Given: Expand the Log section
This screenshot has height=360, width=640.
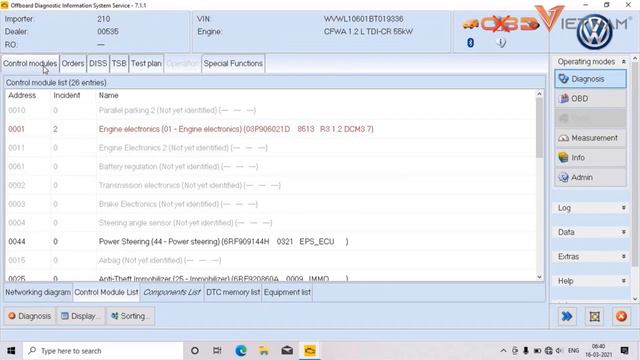Looking at the screenshot, I should click(x=623, y=208).
